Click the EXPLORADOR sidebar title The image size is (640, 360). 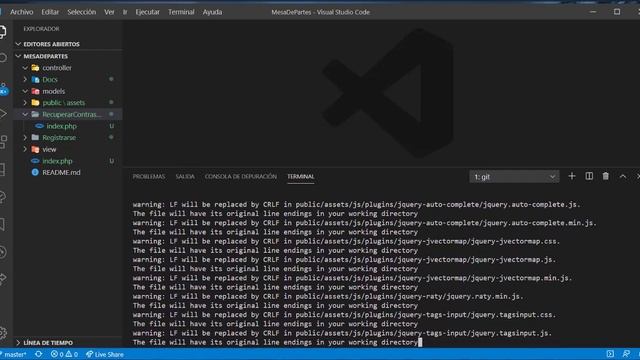[41, 29]
